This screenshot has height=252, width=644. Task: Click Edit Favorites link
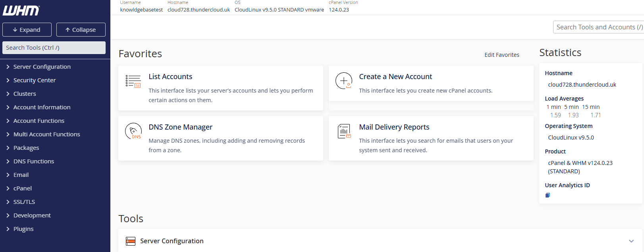502,55
